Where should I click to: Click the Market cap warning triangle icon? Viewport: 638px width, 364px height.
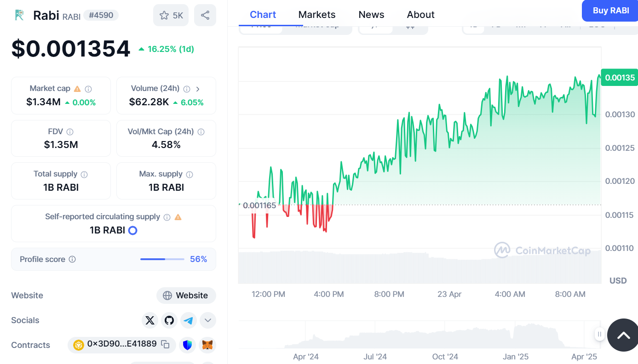pyautogui.click(x=77, y=89)
